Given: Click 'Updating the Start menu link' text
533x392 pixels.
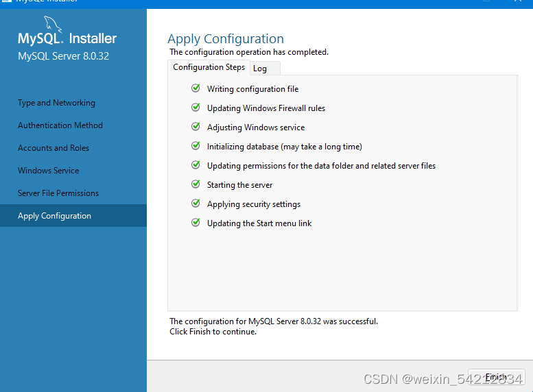Looking at the screenshot, I should tap(259, 223).
